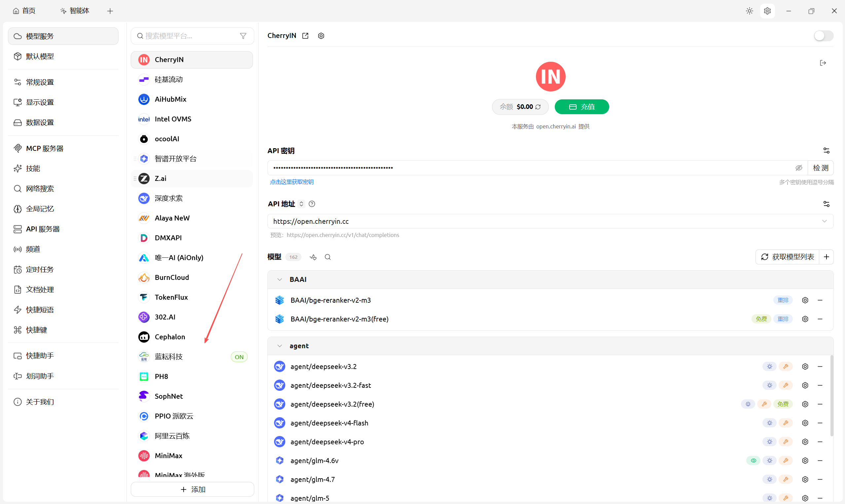This screenshot has width=845, height=504.
Task: Click the 添加 provider button
Action: coord(192,489)
